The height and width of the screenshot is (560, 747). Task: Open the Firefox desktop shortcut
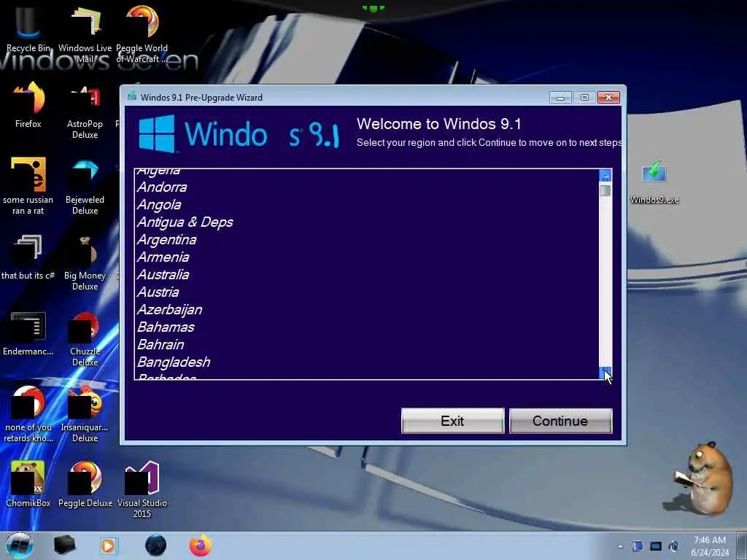(28, 105)
